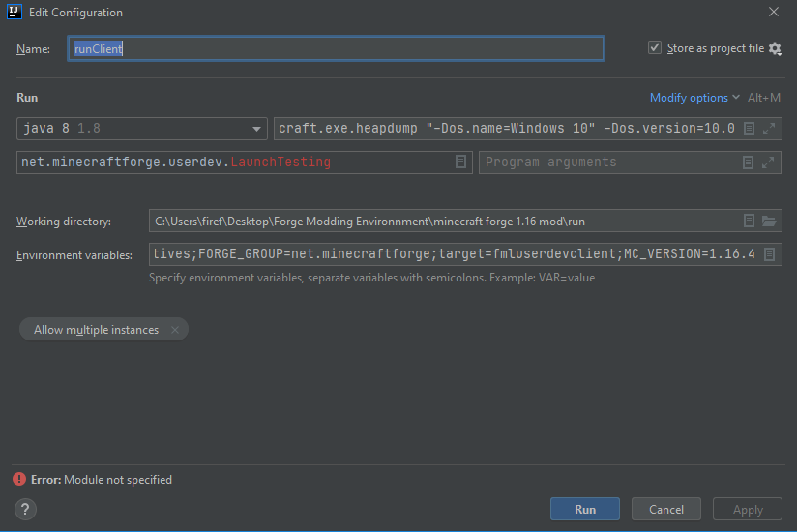The height and width of the screenshot is (532, 797).
Task: Open working directory macros list icon
Action: click(750, 222)
